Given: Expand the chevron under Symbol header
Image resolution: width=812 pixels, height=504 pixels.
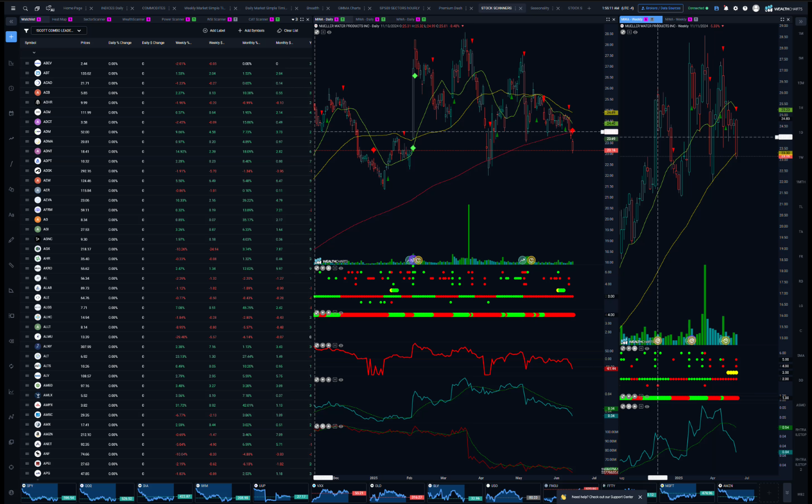Looking at the screenshot, I should (x=34, y=53).
